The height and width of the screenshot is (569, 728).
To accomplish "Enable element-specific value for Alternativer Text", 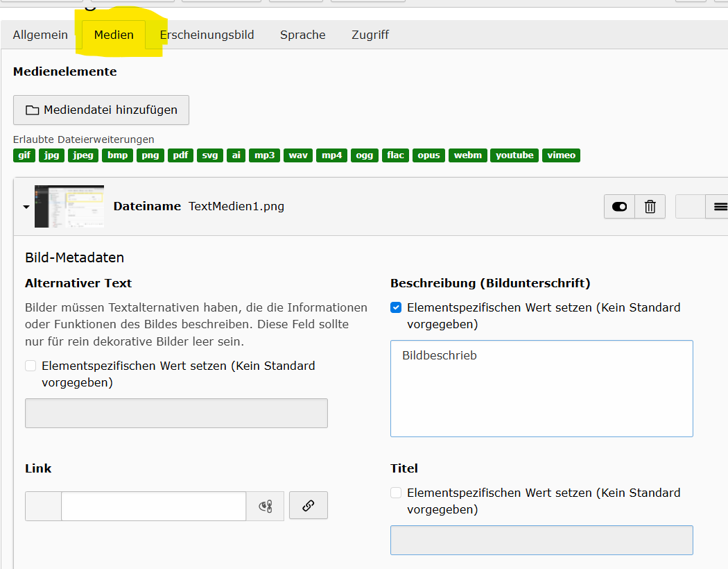I will pos(31,366).
